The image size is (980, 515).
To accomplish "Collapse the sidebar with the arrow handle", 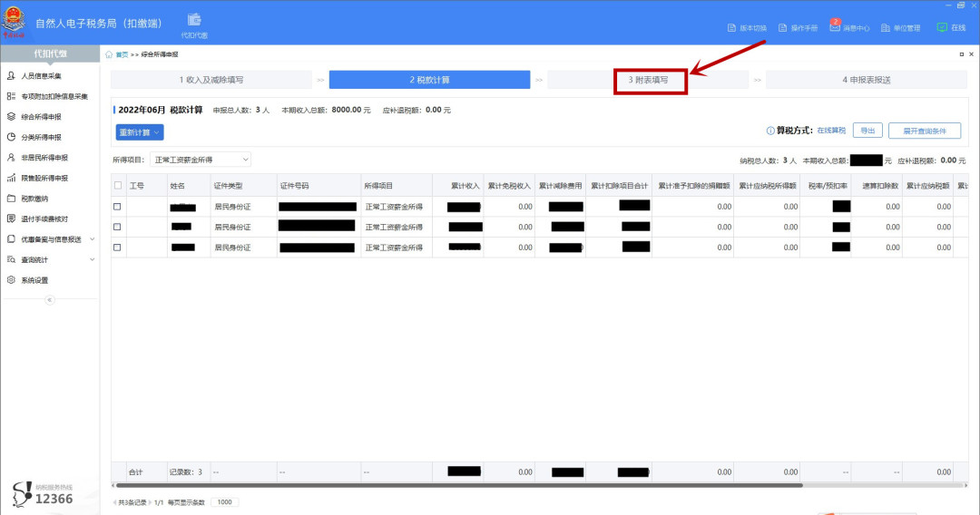I will (x=50, y=299).
